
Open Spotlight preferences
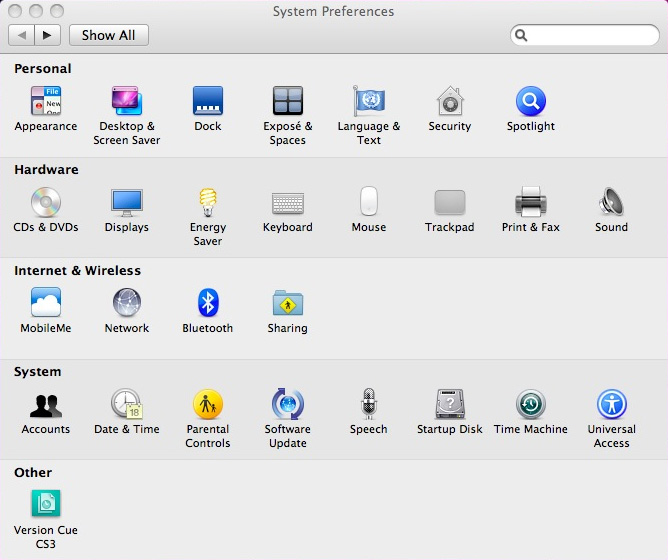click(530, 102)
